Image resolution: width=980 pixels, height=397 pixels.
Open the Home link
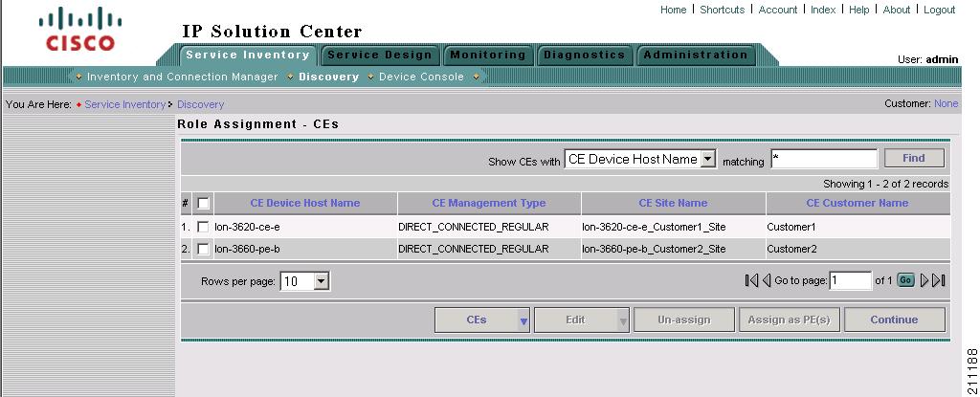click(673, 10)
